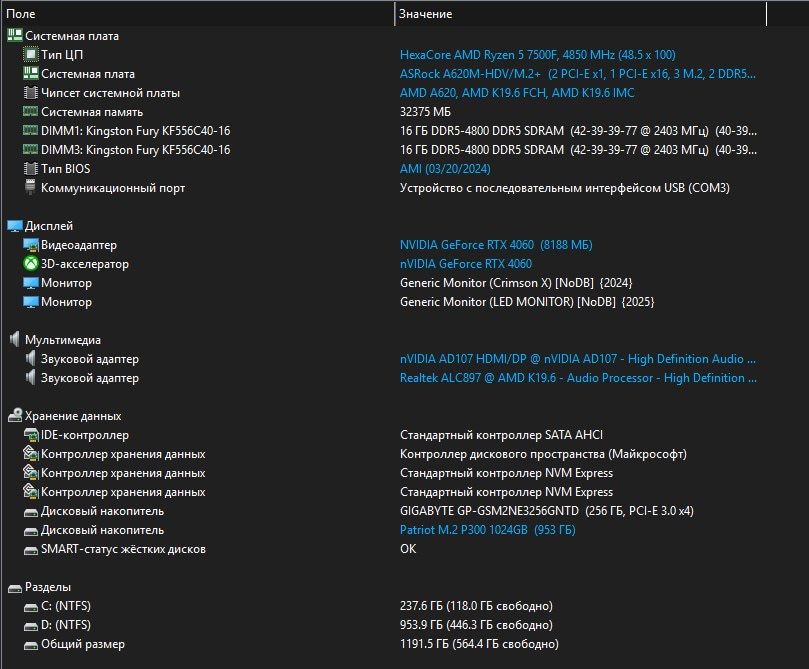
Task: Select the Общий размер row
Action: point(82,644)
